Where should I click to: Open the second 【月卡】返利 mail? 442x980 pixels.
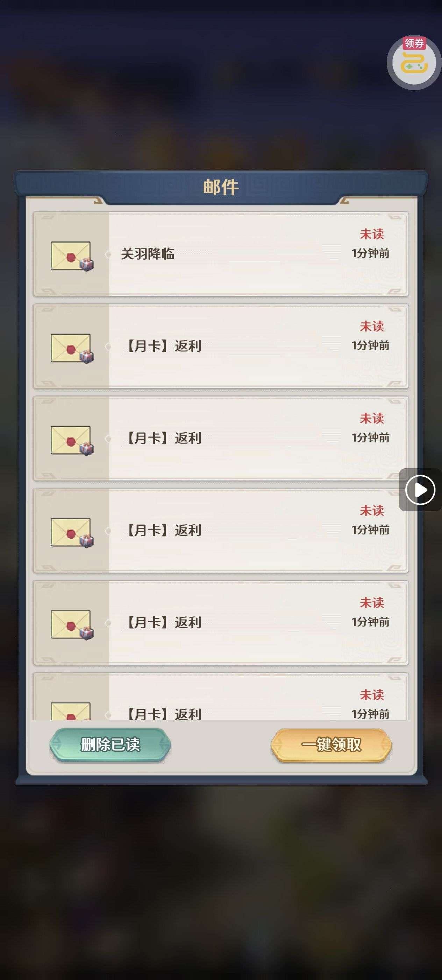(163, 438)
